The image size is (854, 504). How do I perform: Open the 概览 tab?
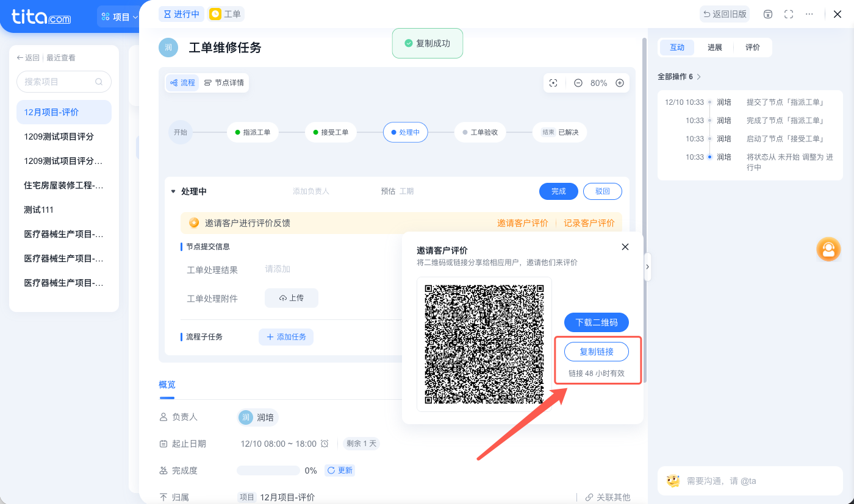(x=167, y=385)
